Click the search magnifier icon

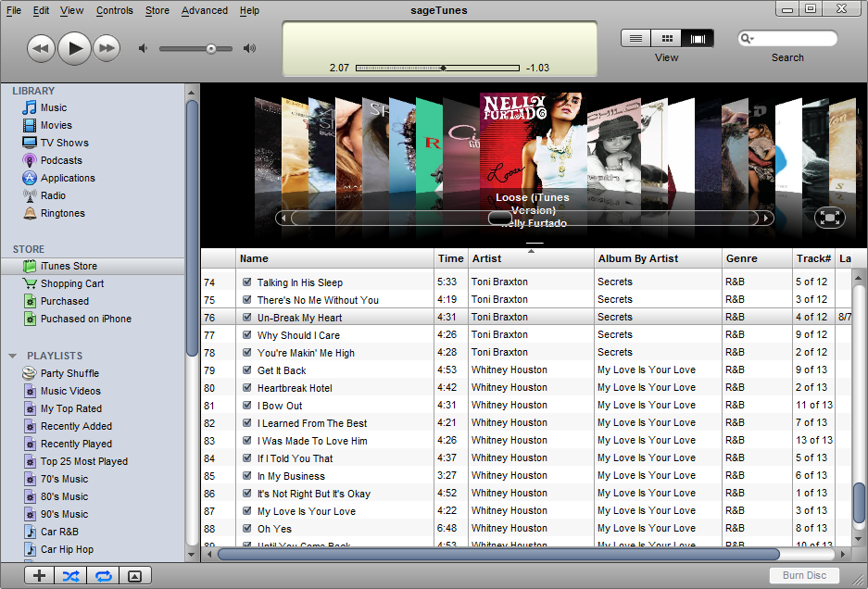(x=745, y=38)
